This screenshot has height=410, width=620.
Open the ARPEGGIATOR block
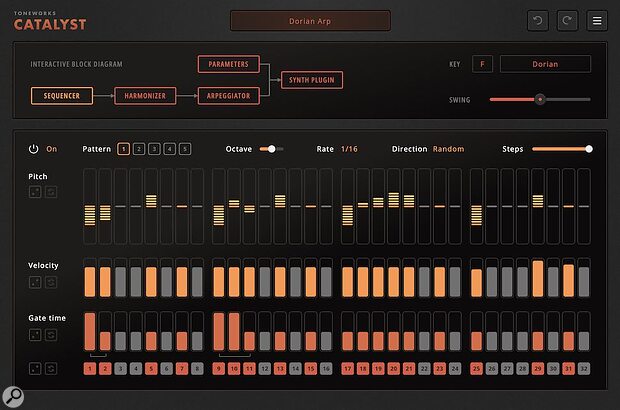[229, 96]
